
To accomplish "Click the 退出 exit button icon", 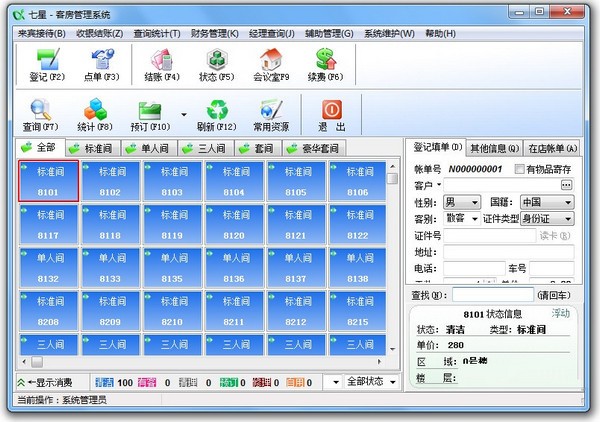I will [x=332, y=110].
